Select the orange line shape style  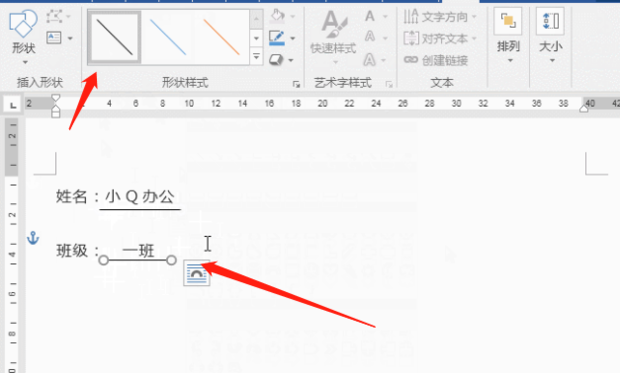tap(221, 37)
